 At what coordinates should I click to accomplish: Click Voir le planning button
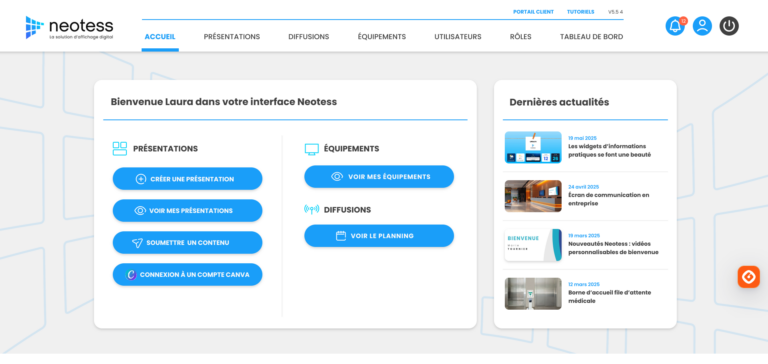(379, 236)
